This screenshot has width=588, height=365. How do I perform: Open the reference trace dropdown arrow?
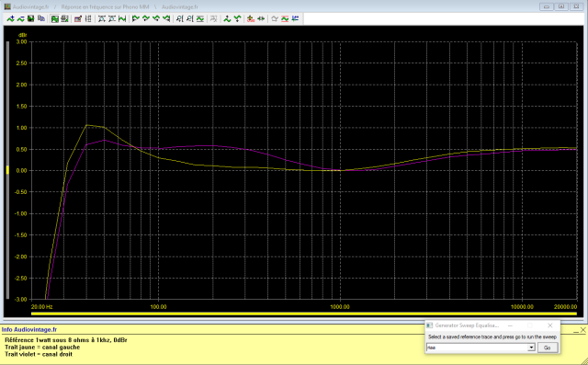pos(531,348)
